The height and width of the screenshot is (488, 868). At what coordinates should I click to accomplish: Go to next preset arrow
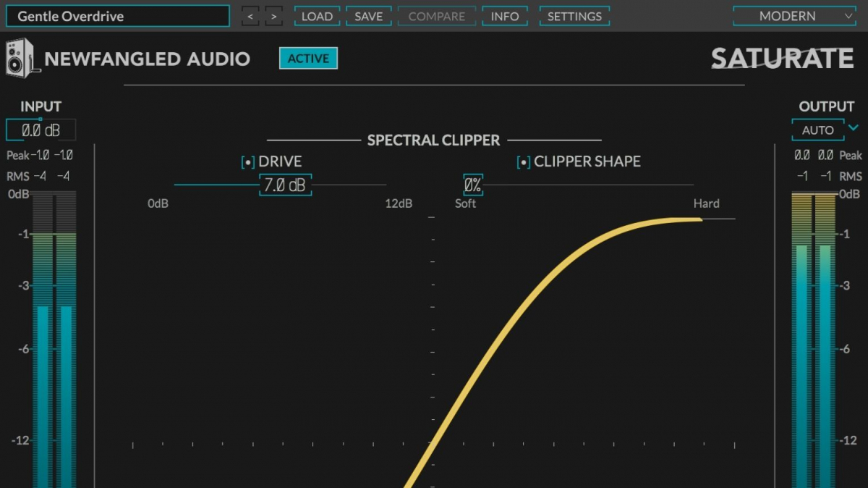pos(273,16)
